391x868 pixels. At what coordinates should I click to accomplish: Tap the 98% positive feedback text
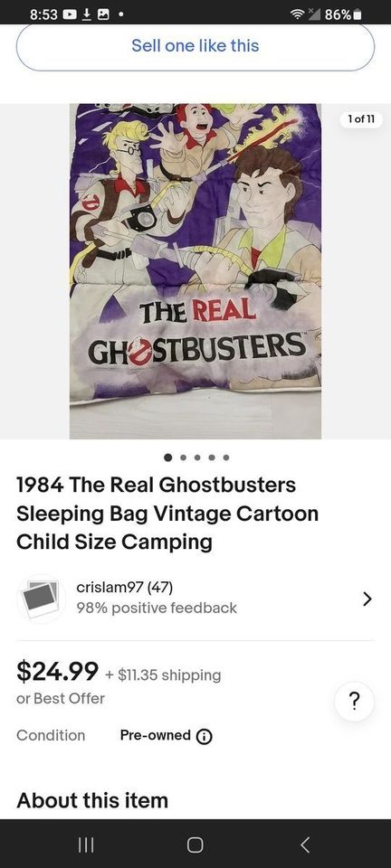(157, 608)
